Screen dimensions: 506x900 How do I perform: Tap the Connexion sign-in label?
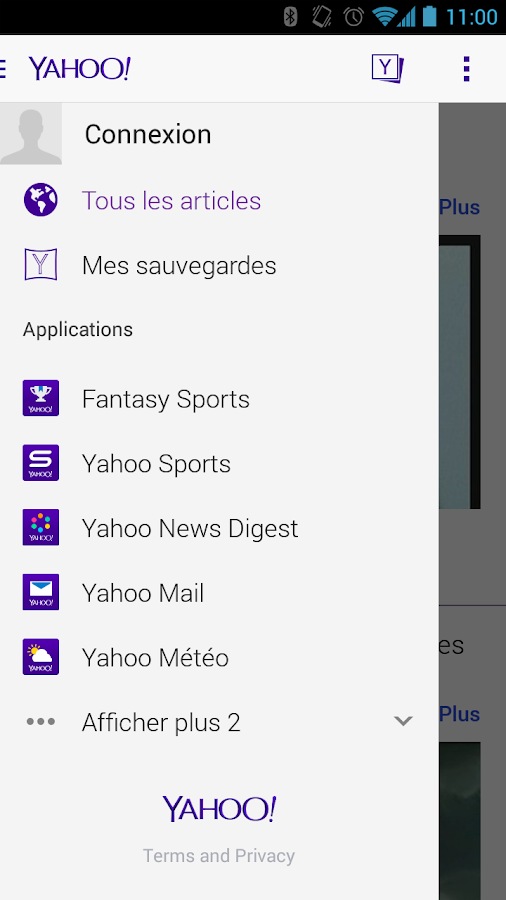pos(148,135)
